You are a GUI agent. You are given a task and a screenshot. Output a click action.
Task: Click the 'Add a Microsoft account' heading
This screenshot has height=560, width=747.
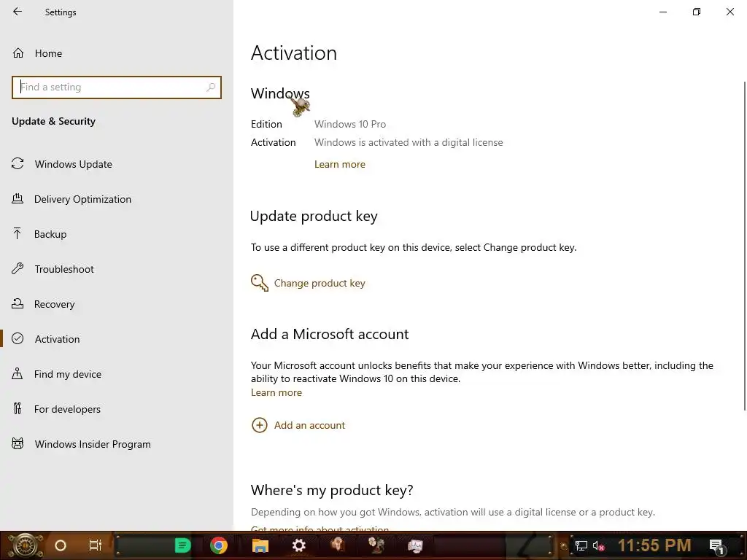point(330,334)
